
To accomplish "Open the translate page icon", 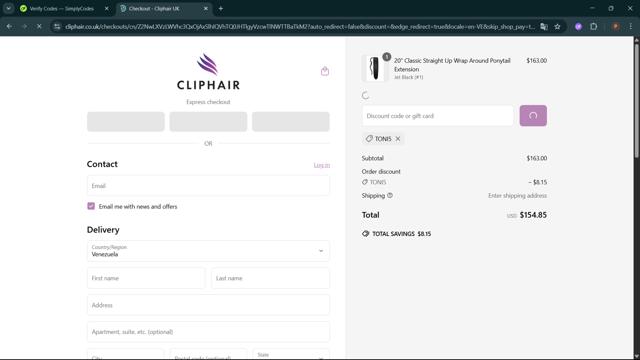I will (544, 27).
